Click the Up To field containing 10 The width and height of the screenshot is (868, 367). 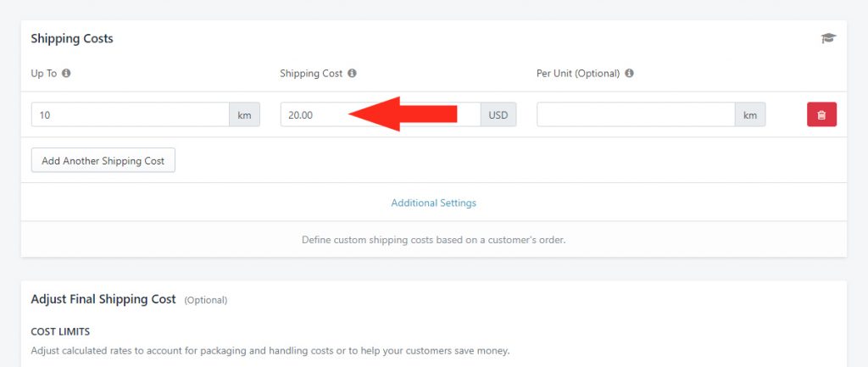pyautogui.click(x=131, y=114)
